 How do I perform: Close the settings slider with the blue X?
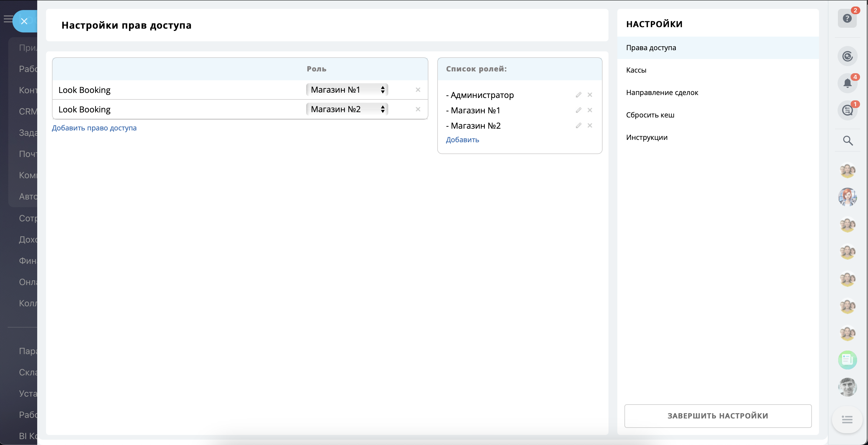[24, 21]
